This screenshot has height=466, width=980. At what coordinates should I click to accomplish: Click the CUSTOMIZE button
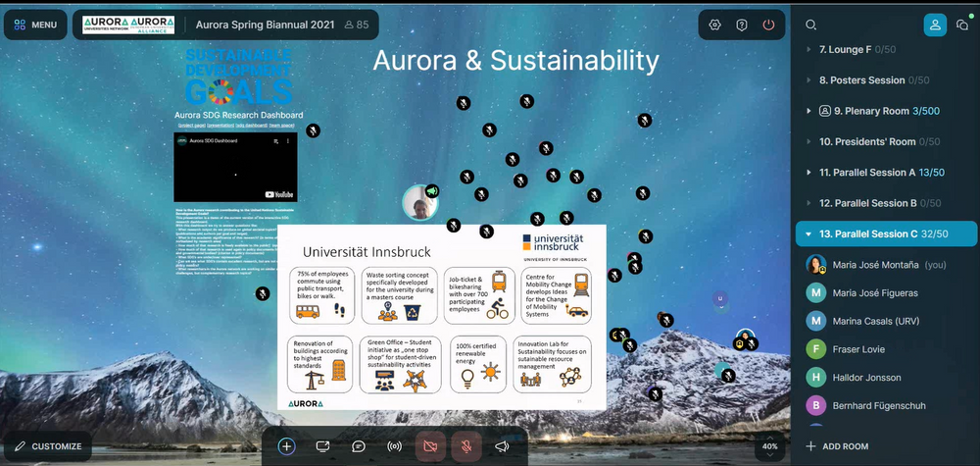(47, 446)
